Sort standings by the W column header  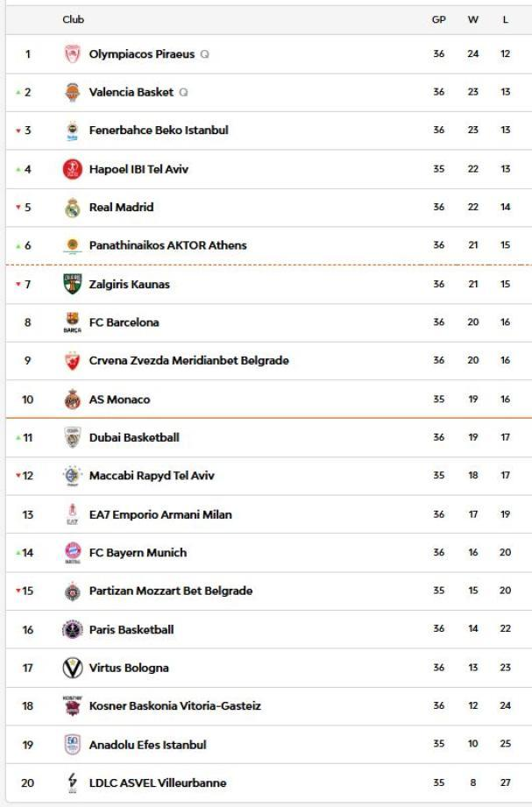(473, 19)
